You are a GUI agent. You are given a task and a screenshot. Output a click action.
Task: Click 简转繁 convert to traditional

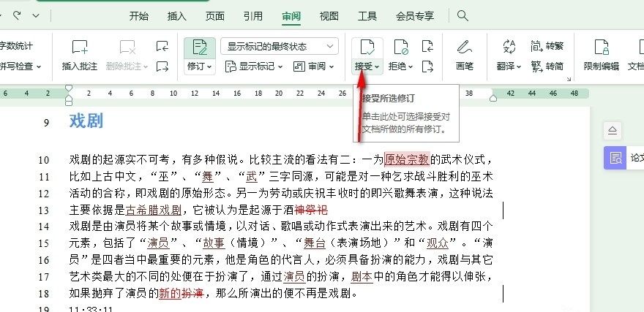coord(547,46)
